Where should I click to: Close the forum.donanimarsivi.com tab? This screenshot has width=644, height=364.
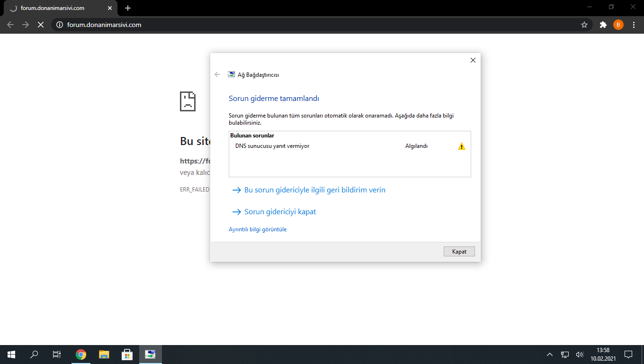[110, 8]
